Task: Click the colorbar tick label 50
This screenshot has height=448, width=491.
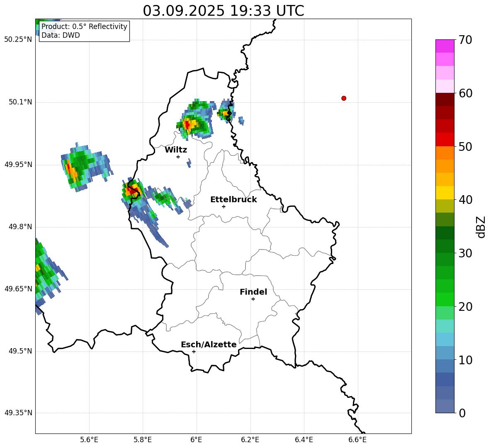Action: pyautogui.click(x=466, y=146)
